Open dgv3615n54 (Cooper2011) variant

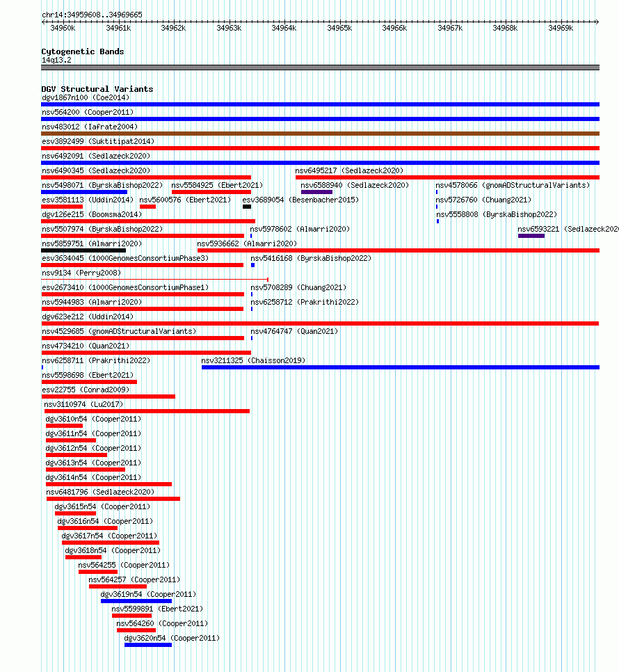coord(102,506)
